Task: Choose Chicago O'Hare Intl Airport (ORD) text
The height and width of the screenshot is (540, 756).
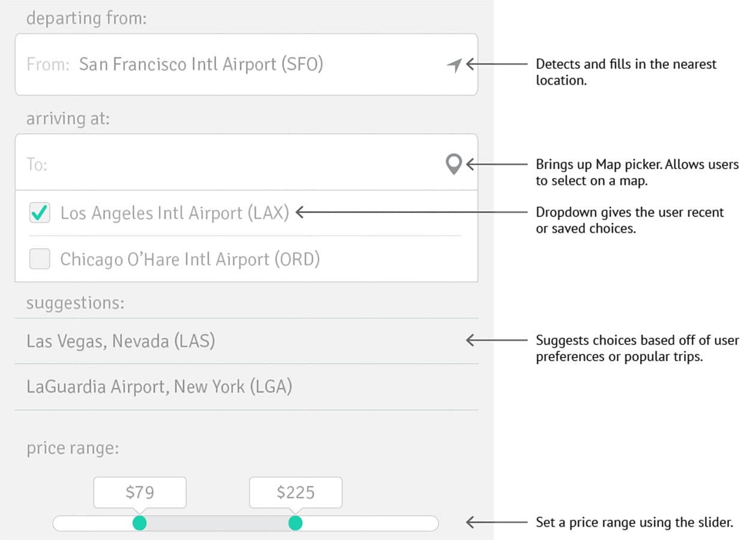Action: (x=190, y=259)
